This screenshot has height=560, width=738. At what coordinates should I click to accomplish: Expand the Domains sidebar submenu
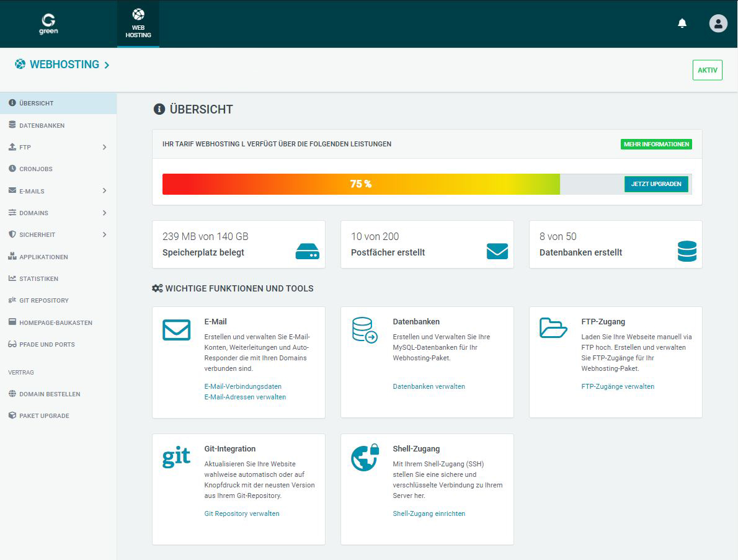click(x=104, y=213)
